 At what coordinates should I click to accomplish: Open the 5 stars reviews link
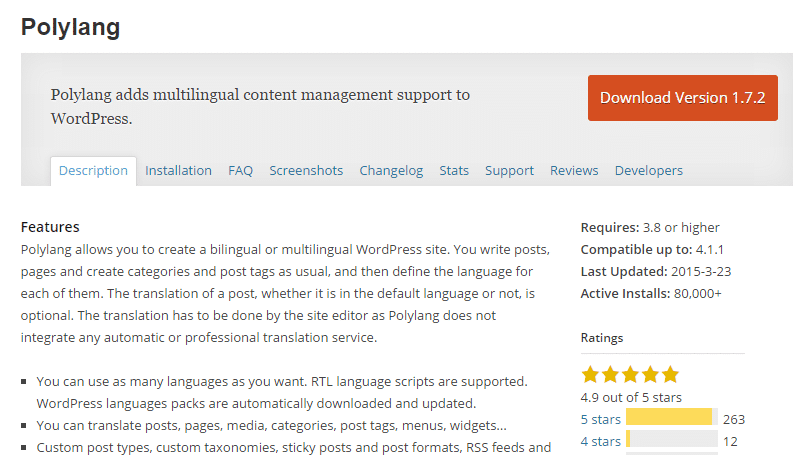tap(600, 419)
